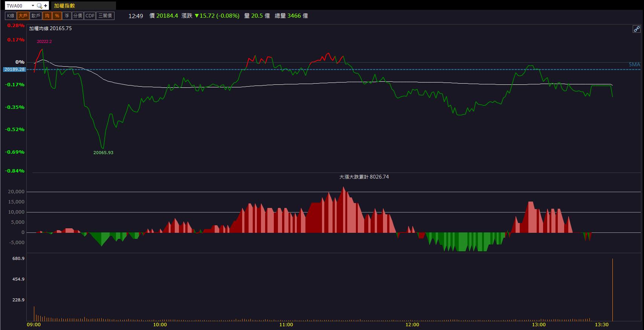Turn on the 三關價 levels
Image resolution: width=644 pixels, height=330 pixels.
105,16
